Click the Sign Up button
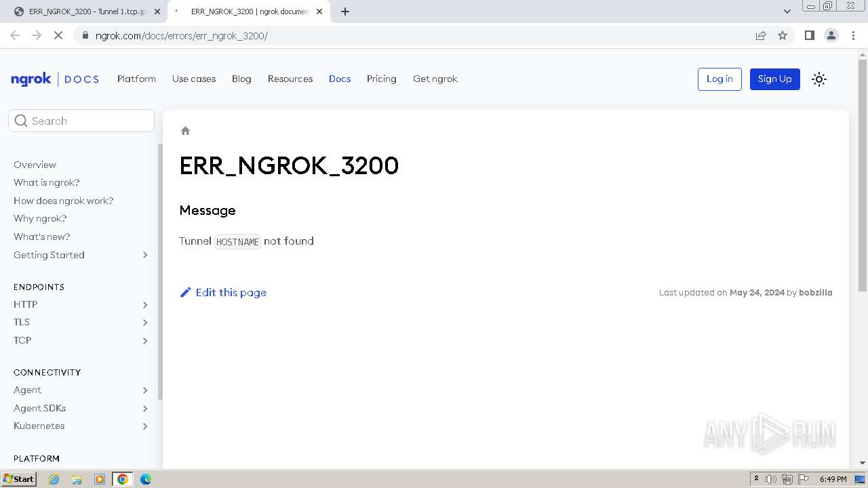Viewport: 868px width, 488px height. 775,79
